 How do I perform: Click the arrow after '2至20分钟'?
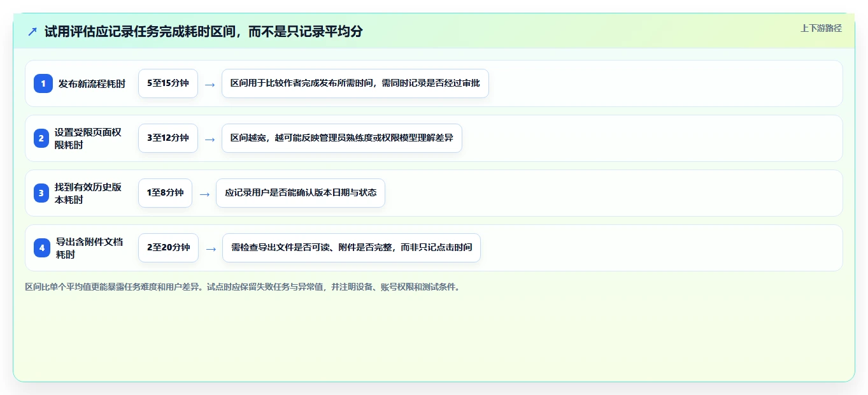211,248
